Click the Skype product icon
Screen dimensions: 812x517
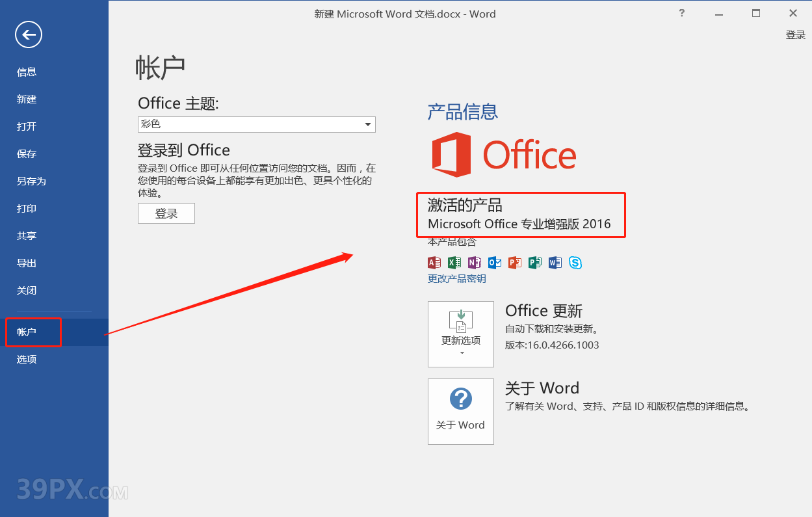575,263
